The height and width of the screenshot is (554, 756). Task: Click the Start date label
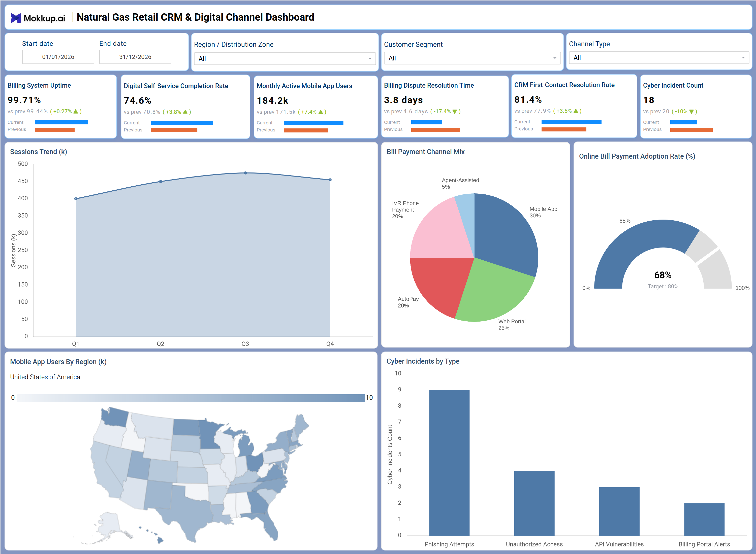tap(38, 44)
